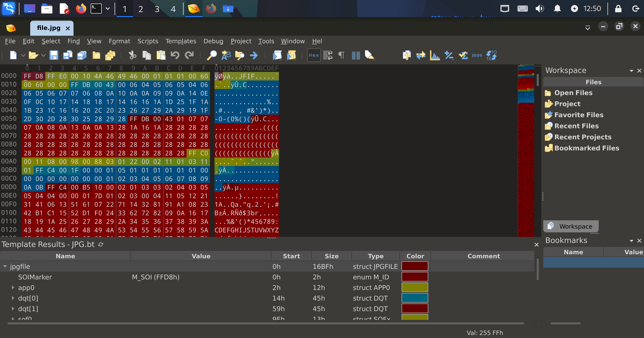This screenshot has width=644, height=338.
Task: Click the Cut scissors icon
Action: 132,55
